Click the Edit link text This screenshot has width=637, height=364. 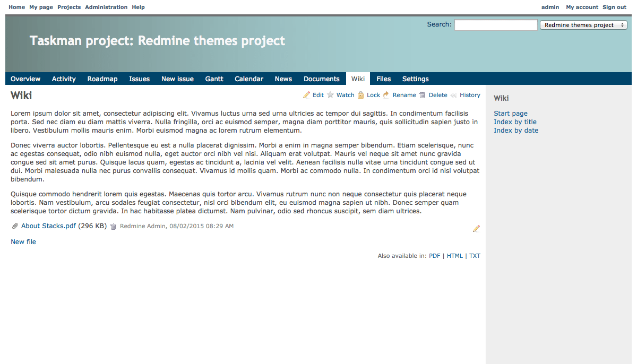(318, 95)
